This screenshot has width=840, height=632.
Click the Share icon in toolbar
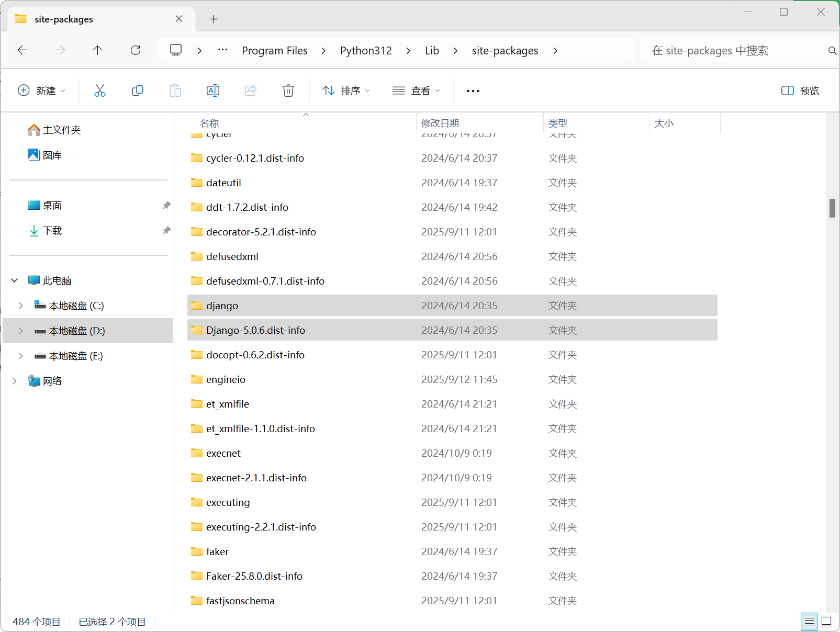coord(251,91)
